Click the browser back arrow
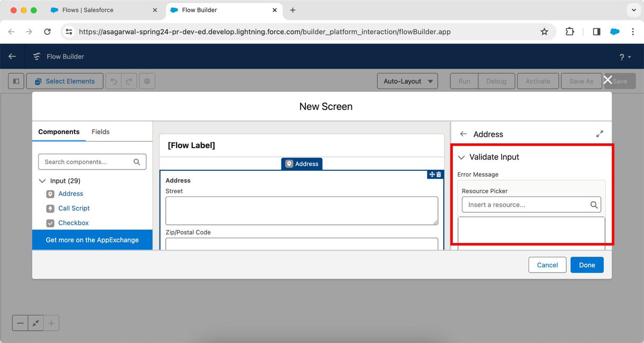 pyautogui.click(x=12, y=32)
